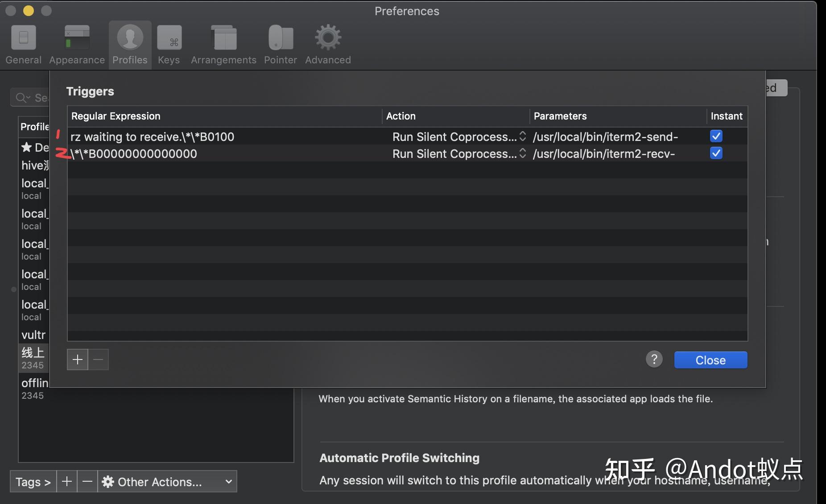Image resolution: width=826 pixels, height=504 pixels.
Task: Open Action dropdown for rz waiting trigger
Action: tap(459, 137)
